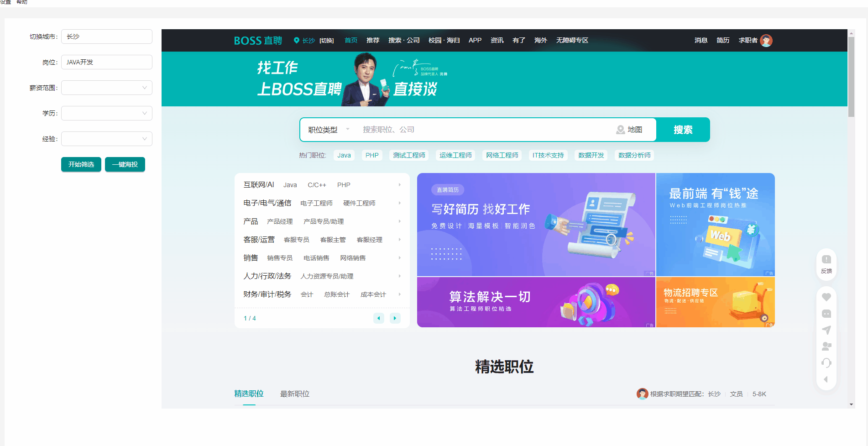
Task: Click the 开始筛选 button
Action: [x=81, y=164]
